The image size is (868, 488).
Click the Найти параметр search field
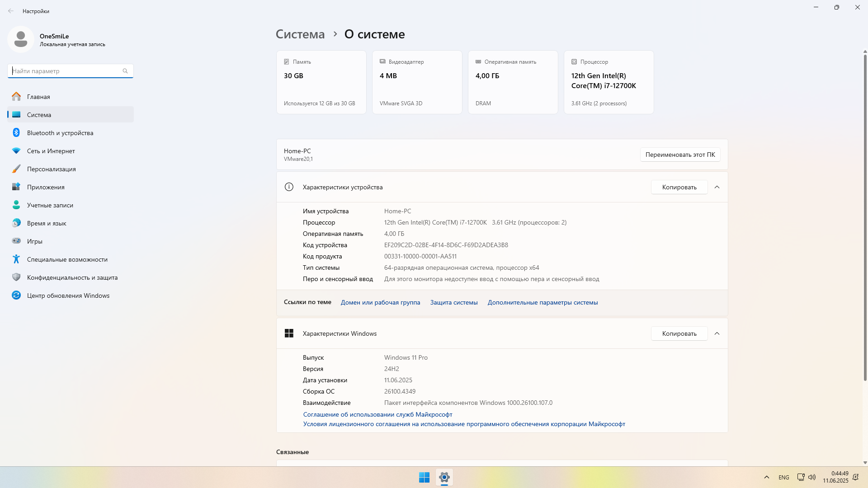(x=68, y=71)
